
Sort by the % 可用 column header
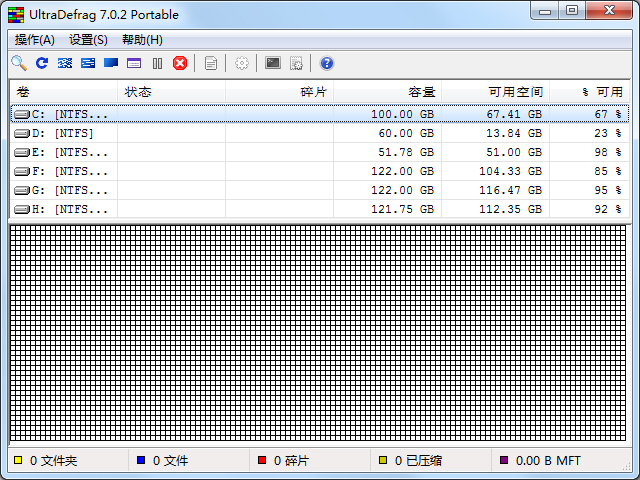pyautogui.click(x=589, y=92)
